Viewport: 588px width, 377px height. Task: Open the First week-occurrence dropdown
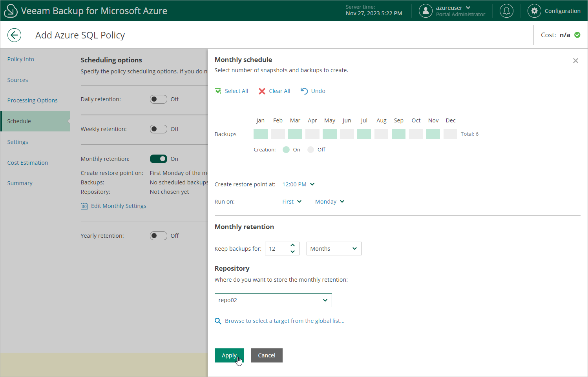[292, 202]
